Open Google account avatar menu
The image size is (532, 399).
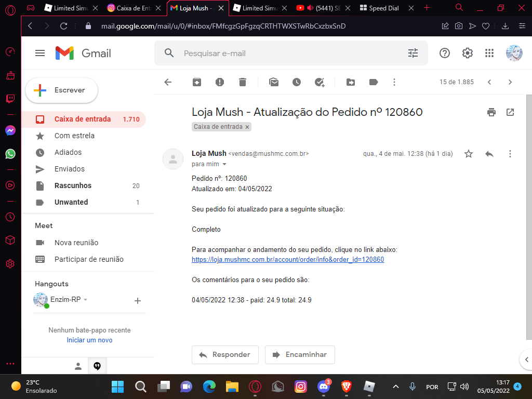[x=514, y=53]
